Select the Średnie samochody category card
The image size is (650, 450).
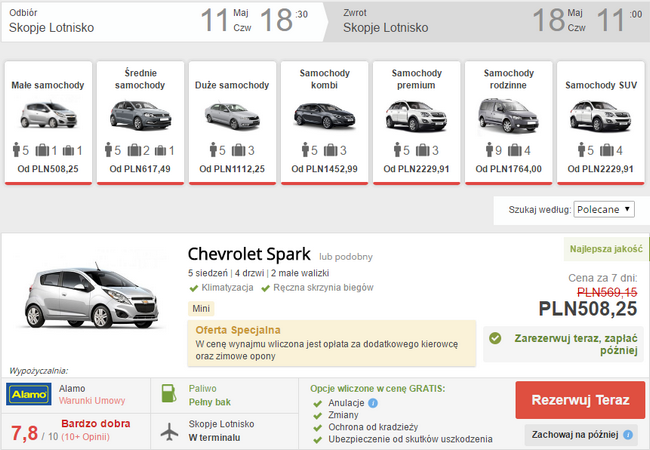(140, 123)
